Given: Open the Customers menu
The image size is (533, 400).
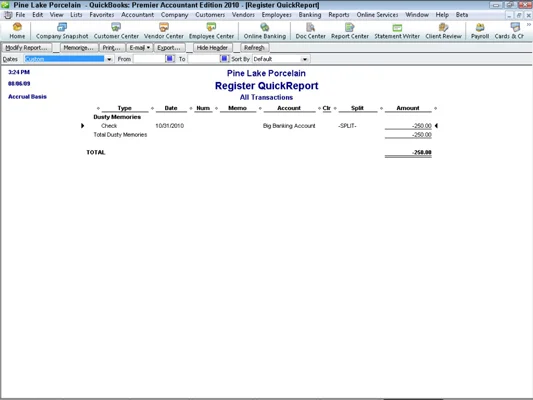Looking at the screenshot, I should pyautogui.click(x=210, y=15).
